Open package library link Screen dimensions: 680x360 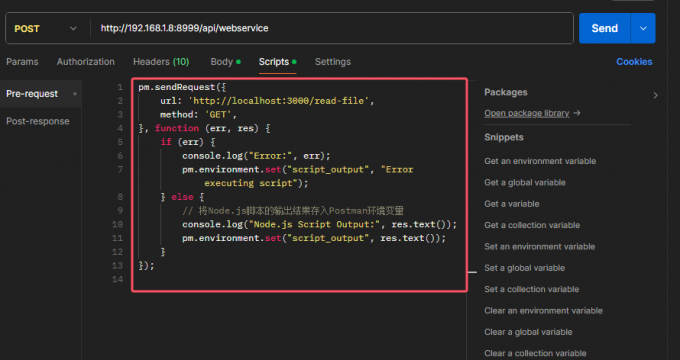(526, 113)
